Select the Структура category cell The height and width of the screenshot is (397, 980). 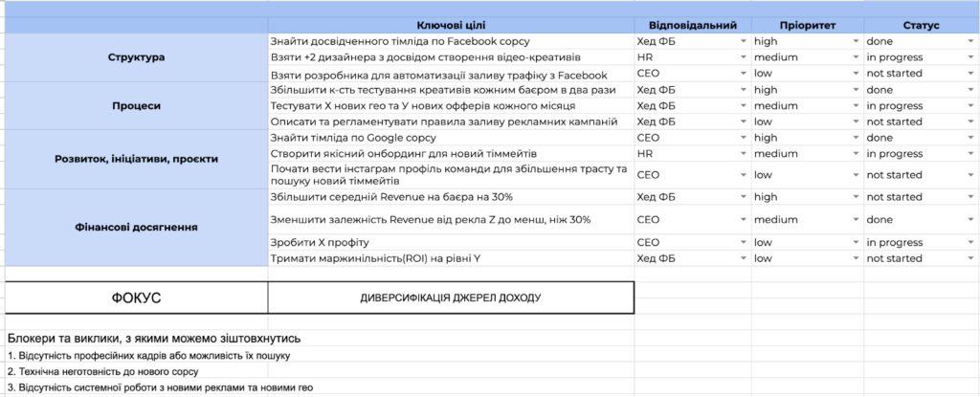tap(136, 57)
